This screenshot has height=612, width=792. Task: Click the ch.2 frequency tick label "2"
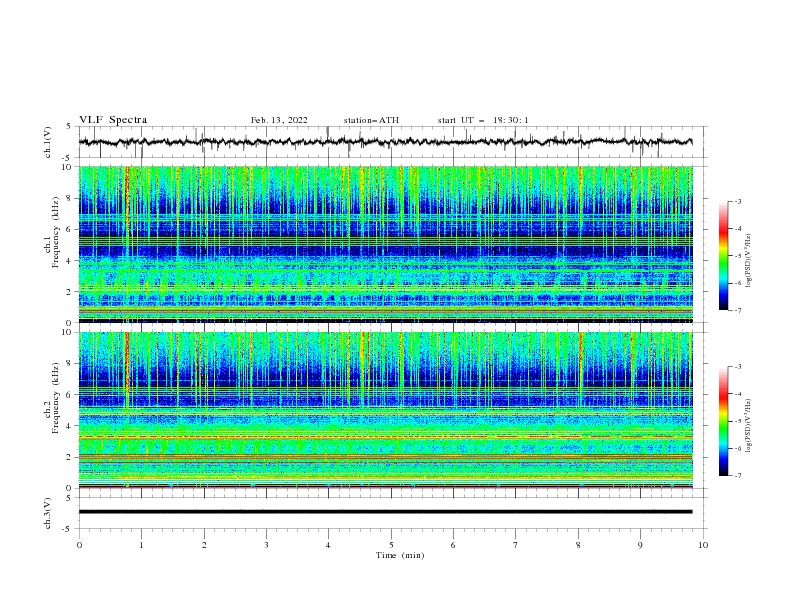pos(68,457)
